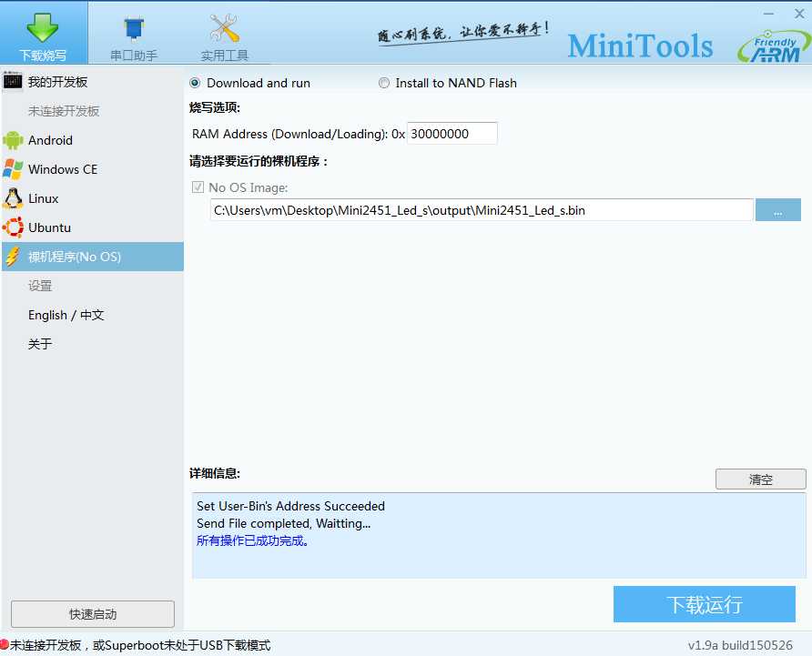Click the blue serial port connector icon
The height and width of the screenshot is (656, 812).
tap(134, 28)
